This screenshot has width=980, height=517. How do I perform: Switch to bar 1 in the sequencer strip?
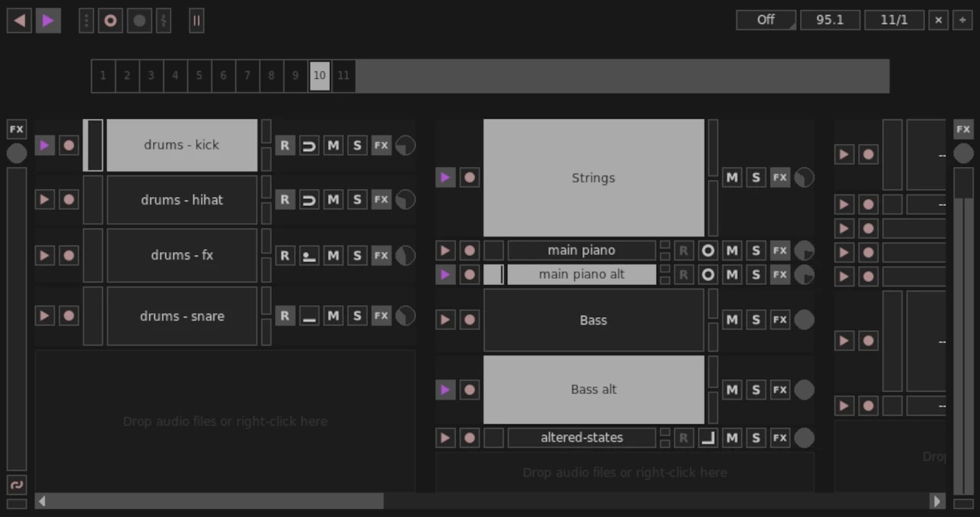pyautogui.click(x=103, y=76)
